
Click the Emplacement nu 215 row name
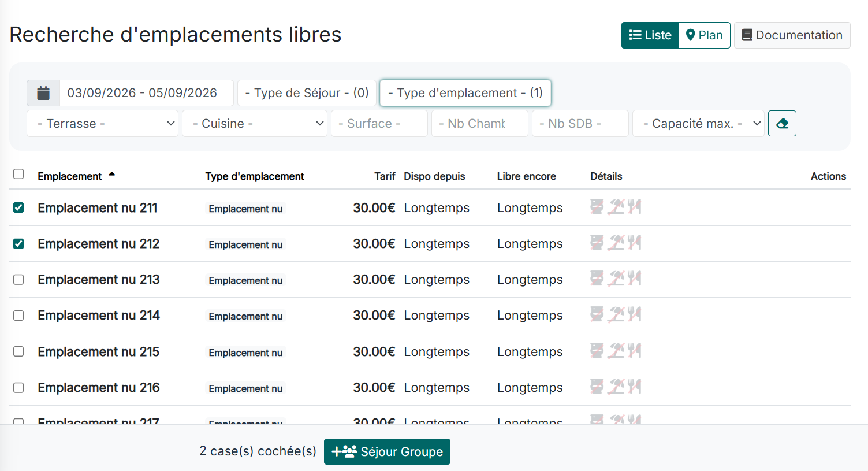99,352
